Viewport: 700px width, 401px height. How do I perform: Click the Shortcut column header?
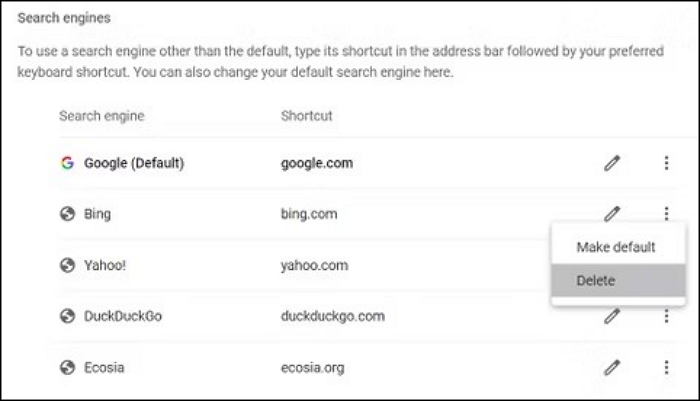(307, 116)
